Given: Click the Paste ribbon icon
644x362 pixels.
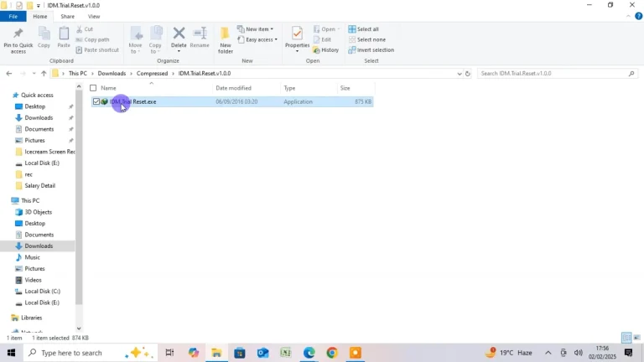Looking at the screenshot, I should [64, 38].
